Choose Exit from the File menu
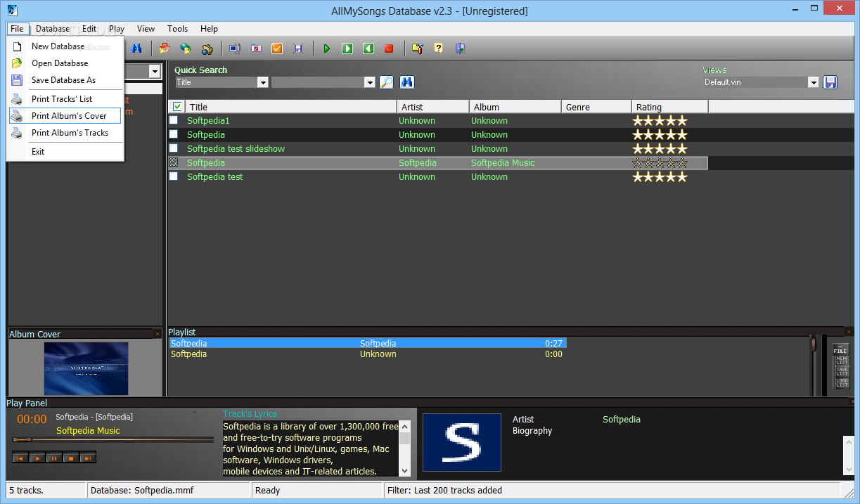 [x=65, y=152]
